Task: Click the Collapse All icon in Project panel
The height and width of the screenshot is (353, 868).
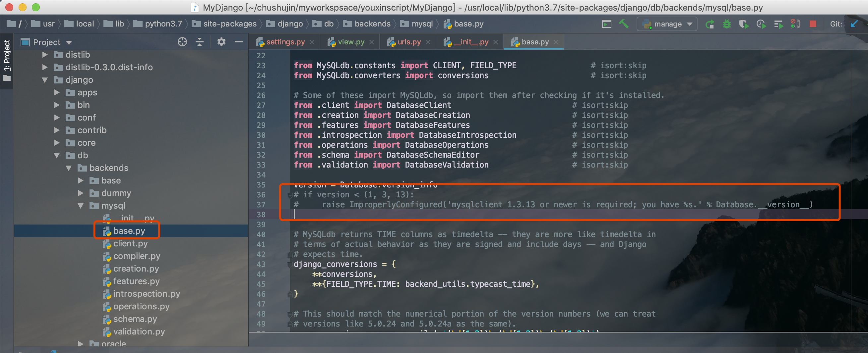Action: coord(200,42)
